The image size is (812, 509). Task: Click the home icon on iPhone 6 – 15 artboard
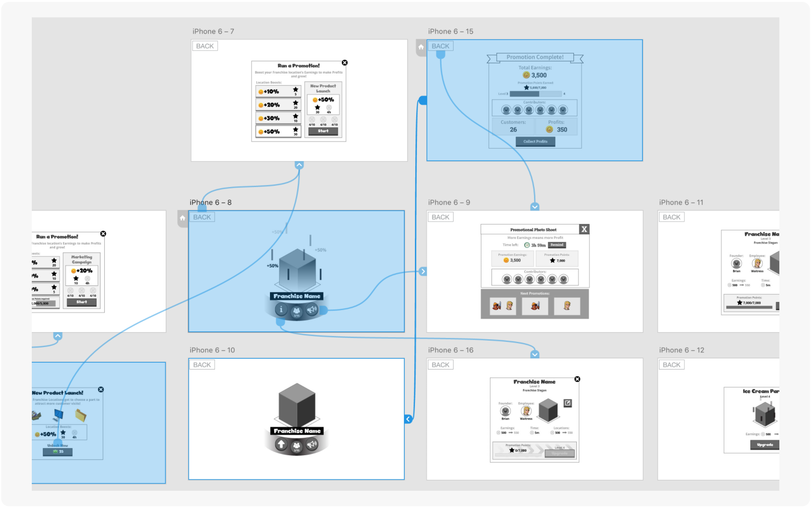point(421,47)
